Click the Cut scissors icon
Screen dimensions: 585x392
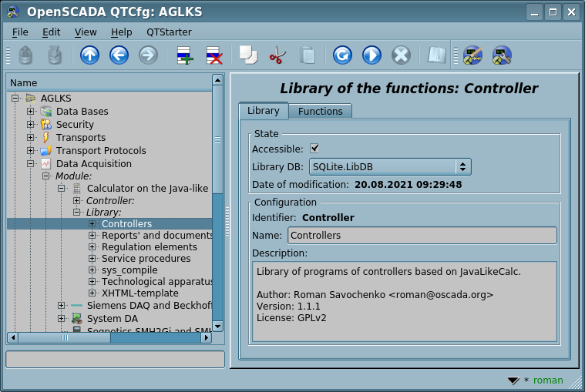277,55
